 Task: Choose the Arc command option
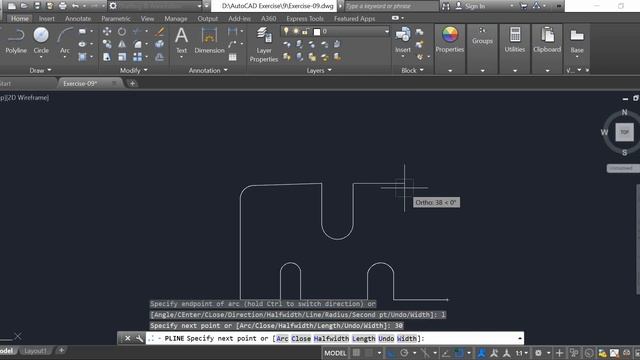coord(282,338)
